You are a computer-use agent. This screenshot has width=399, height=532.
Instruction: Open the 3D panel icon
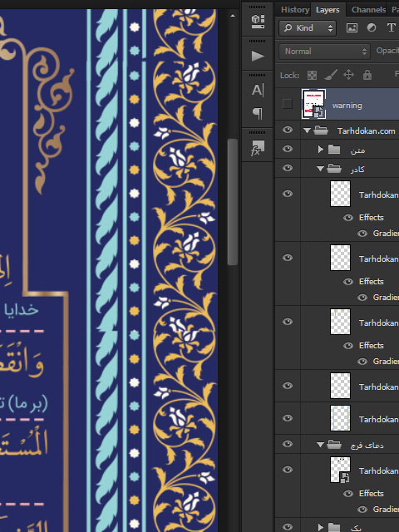[x=258, y=22]
